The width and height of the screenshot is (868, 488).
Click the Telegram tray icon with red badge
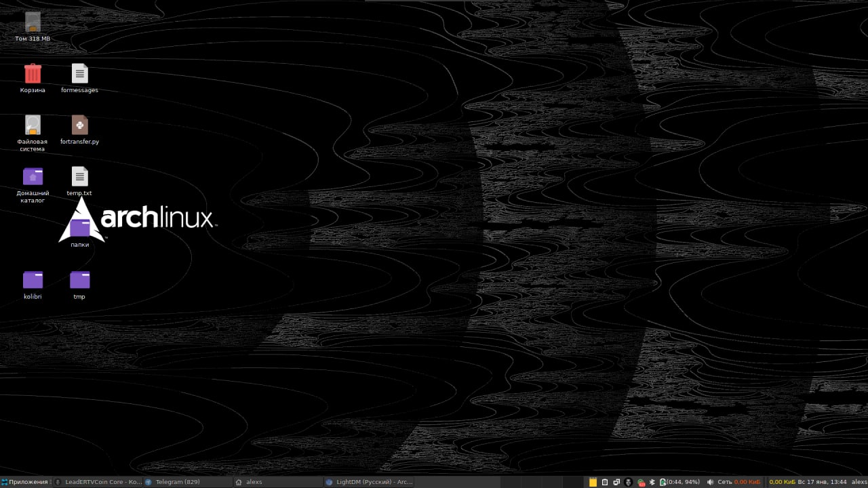pyautogui.click(x=641, y=482)
